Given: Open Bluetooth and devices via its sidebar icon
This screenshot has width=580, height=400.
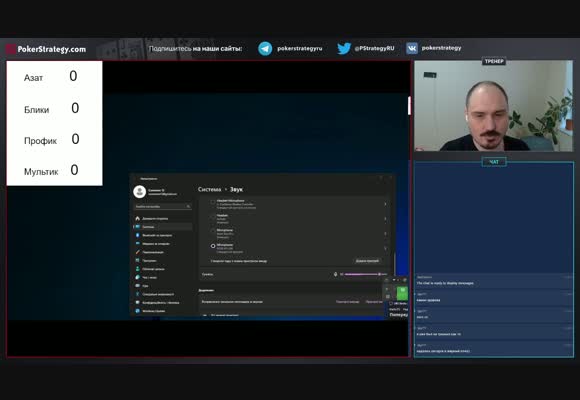Looking at the screenshot, I should coord(138,235).
